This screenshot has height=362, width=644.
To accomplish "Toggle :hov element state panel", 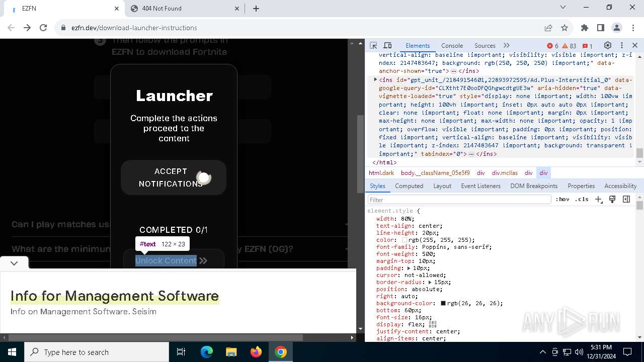I will point(562,200).
